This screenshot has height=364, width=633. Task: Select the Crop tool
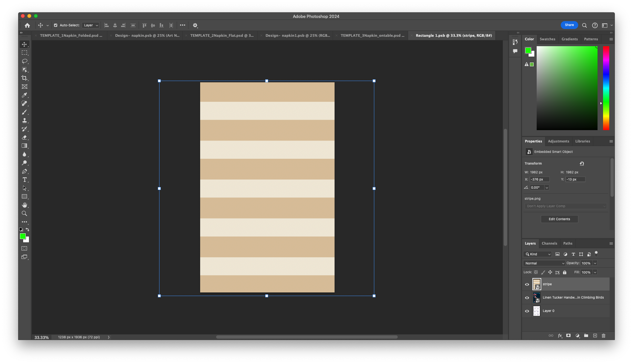(x=24, y=78)
